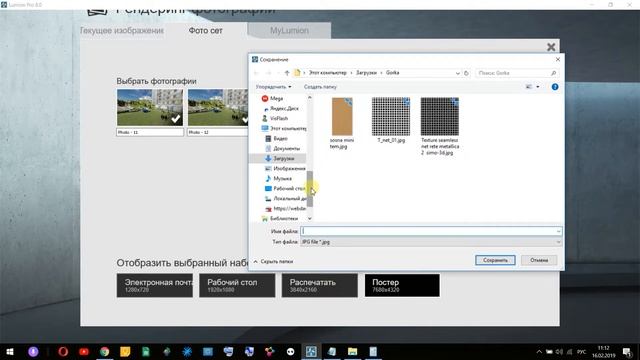Screen dimensions: 640x360
Task: Choose the Постер 7680x4320 output
Action: 402,285
